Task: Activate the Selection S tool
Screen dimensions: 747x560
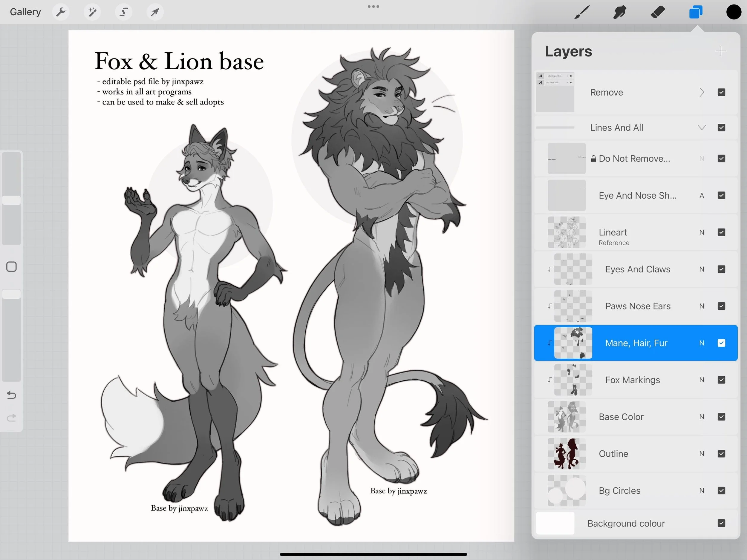Action: tap(124, 12)
